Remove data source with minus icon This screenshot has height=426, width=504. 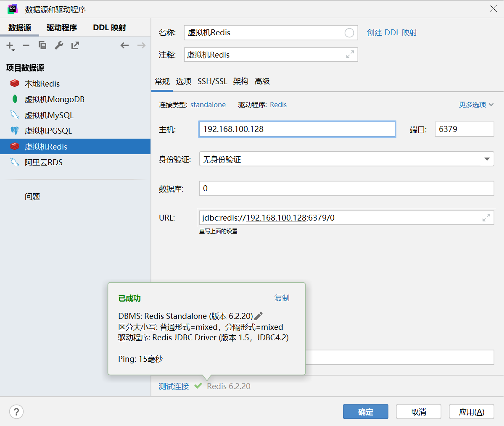click(x=26, y=46)
